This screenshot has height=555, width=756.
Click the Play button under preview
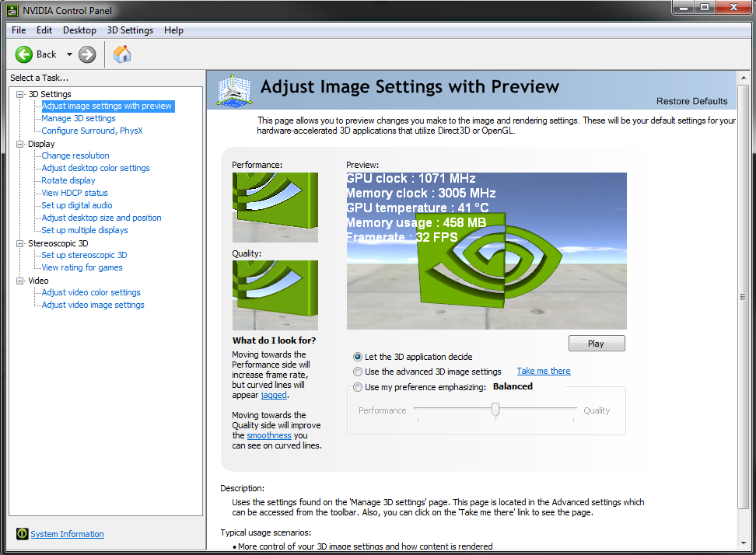click(x=597, y=344)
